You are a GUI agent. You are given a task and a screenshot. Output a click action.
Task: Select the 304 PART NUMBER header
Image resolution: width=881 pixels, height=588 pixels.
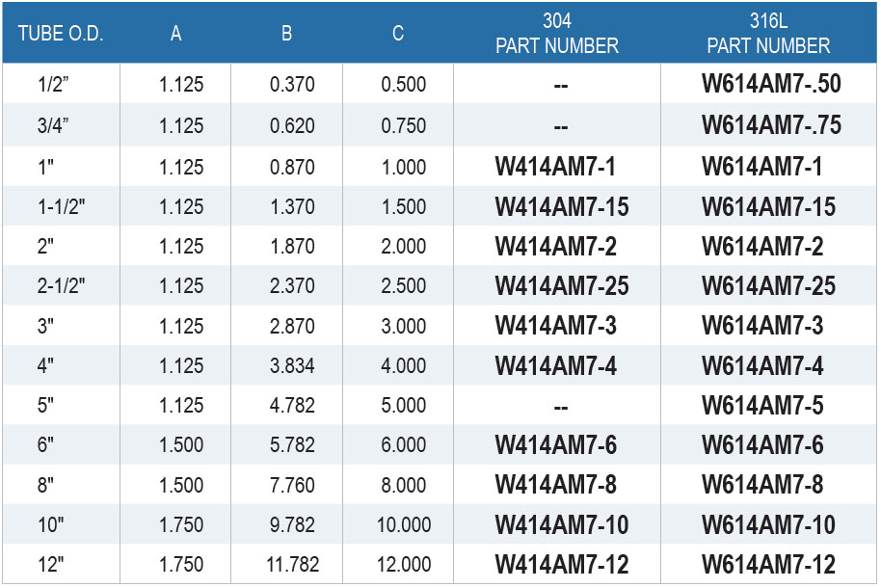click(x=556, y=33)
